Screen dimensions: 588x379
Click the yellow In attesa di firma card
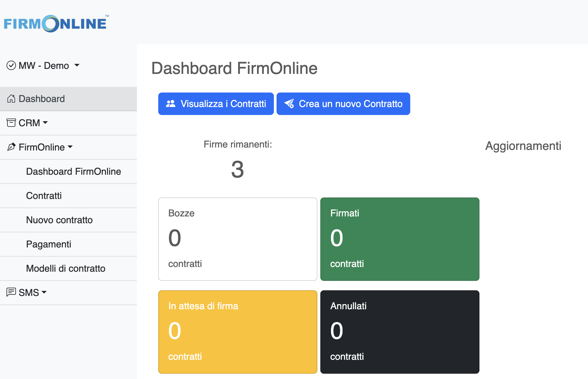pos(238,332)
